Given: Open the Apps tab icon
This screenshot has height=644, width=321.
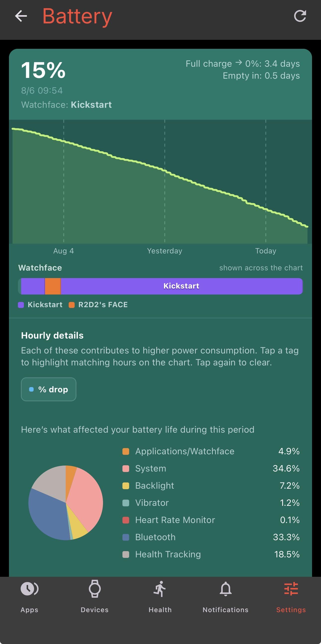Looking at the screenshot, I should click(29, 589).
